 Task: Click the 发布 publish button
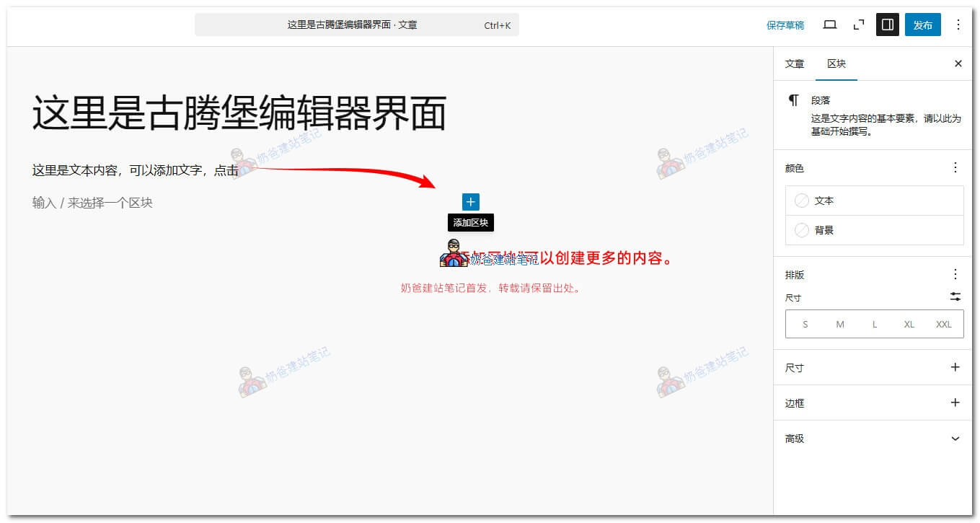click(922, 25)
